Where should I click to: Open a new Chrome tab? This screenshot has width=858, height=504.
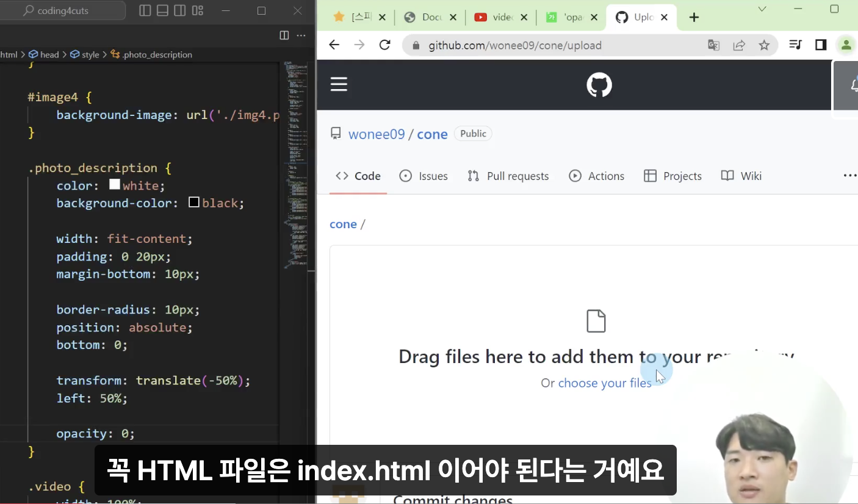[694, 17]
